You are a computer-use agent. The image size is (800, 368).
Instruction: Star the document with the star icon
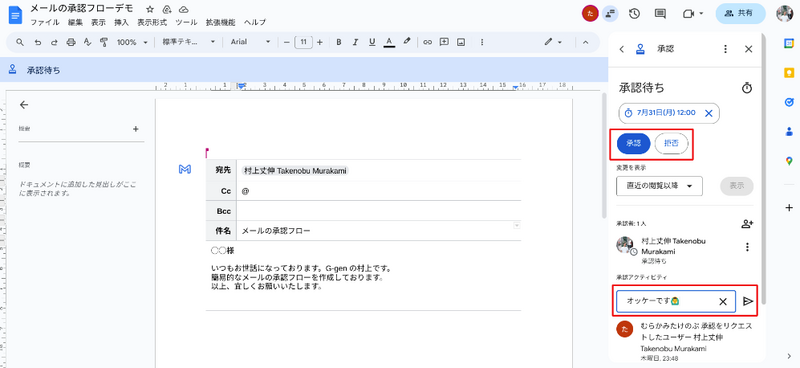coord(149,9)
